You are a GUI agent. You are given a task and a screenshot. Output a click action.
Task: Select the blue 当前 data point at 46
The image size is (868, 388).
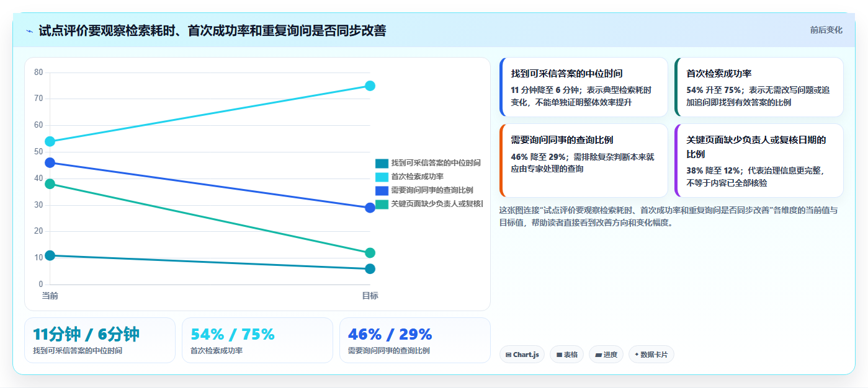coord(50,162)
